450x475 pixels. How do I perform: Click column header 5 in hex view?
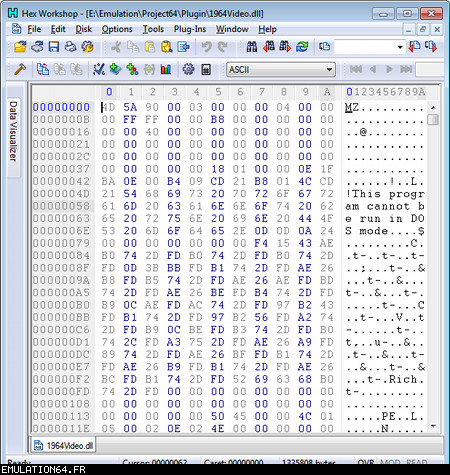[218, 92]
